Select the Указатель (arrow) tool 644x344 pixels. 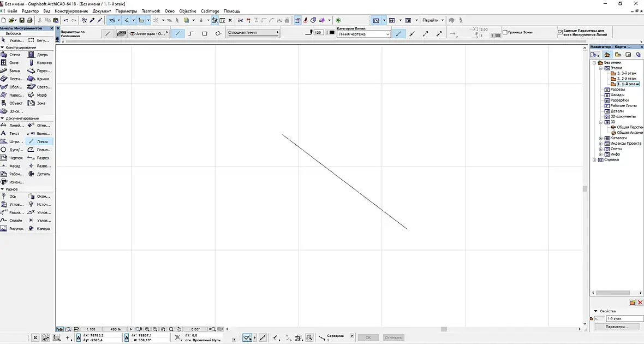click(13, 40)
